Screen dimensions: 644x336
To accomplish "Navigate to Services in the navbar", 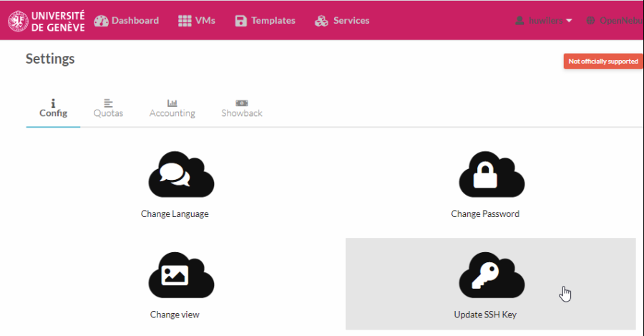I will [x=342, y=21].
